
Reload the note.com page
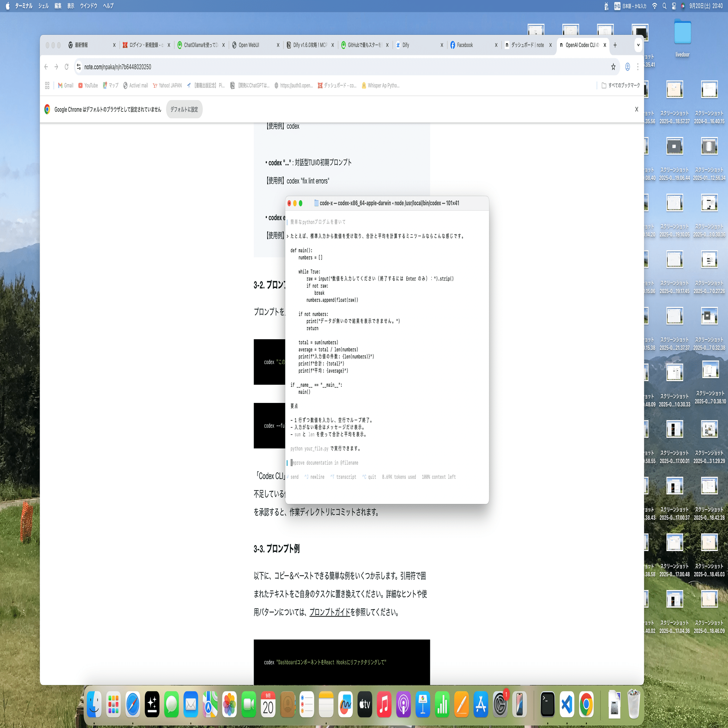point(66,67)
